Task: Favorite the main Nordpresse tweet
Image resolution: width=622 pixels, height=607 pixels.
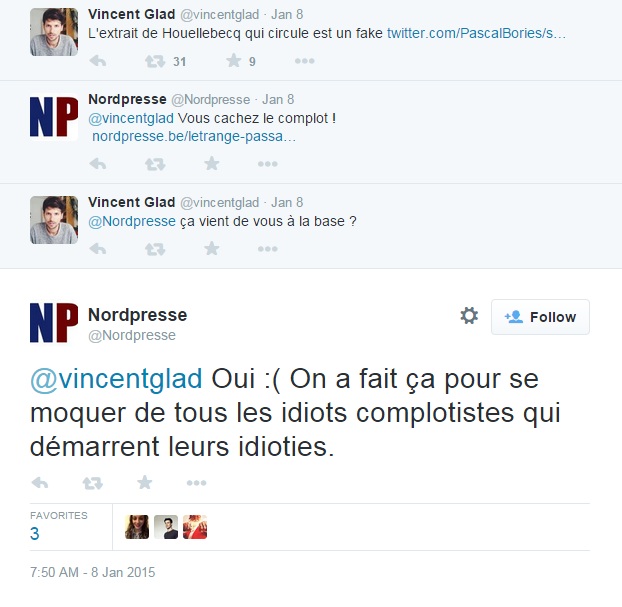Action: pos(145,483)
